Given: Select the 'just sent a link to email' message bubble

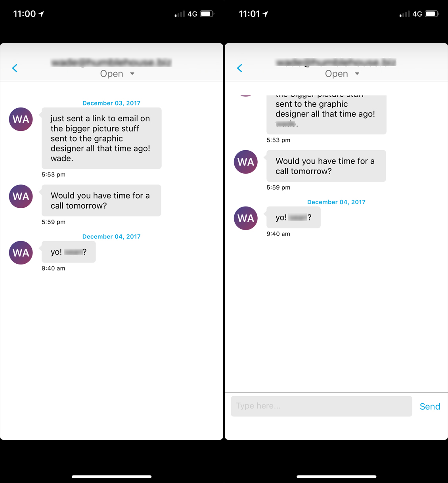Looking at the screenshot, I should [101, 138].
